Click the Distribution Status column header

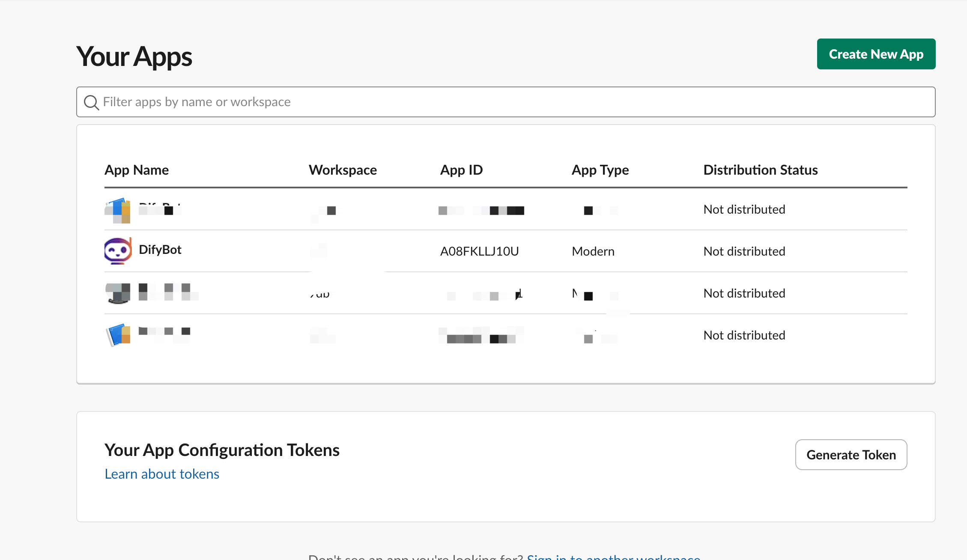tap(760, 170)
